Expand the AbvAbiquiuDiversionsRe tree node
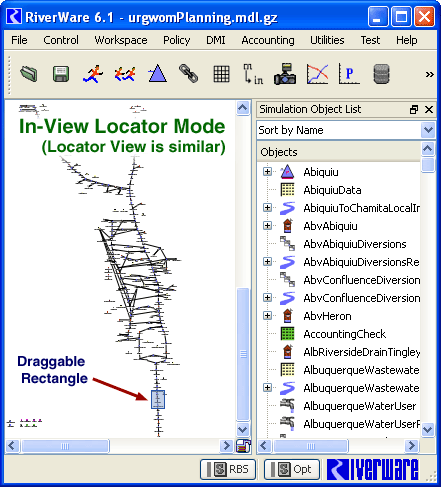 pos(267,262)
